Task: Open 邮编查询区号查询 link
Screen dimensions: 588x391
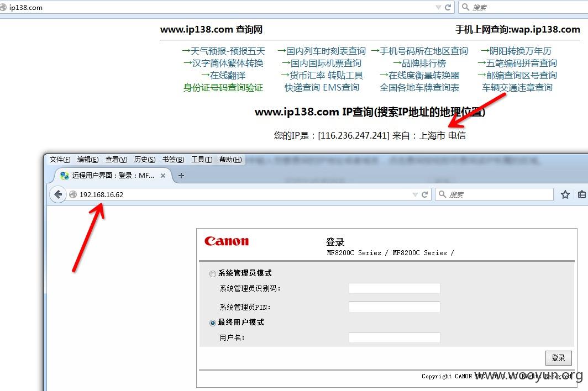Action: point(517,75)
